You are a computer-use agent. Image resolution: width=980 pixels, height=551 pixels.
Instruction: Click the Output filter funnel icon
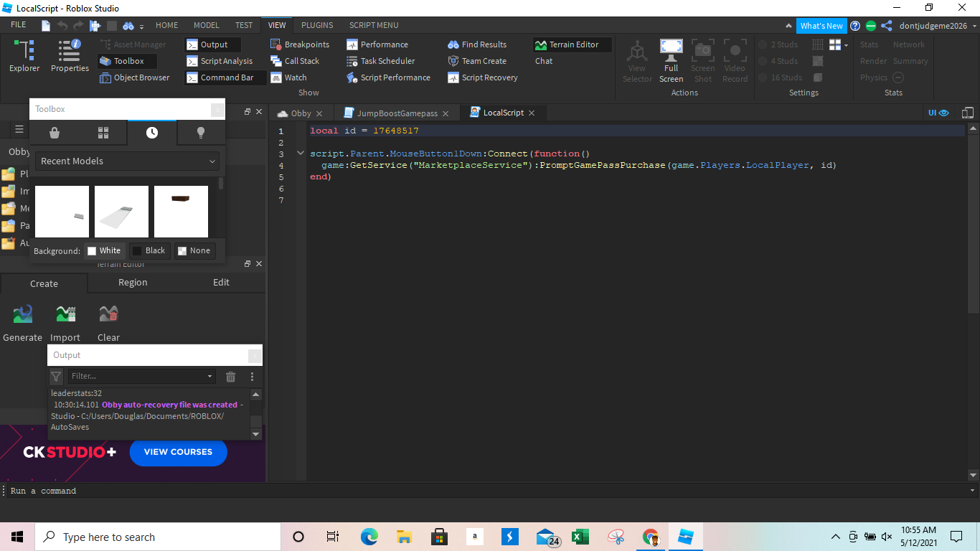(x=56, y=377)
